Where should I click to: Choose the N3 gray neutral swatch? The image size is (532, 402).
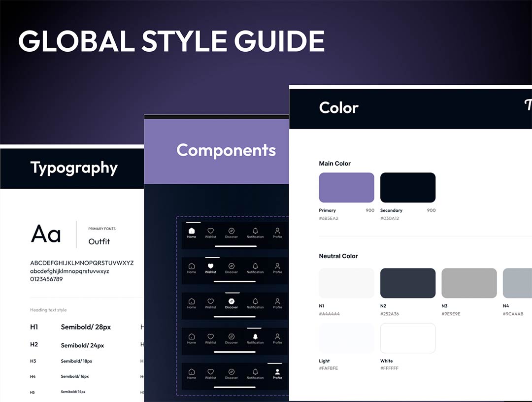468,283
